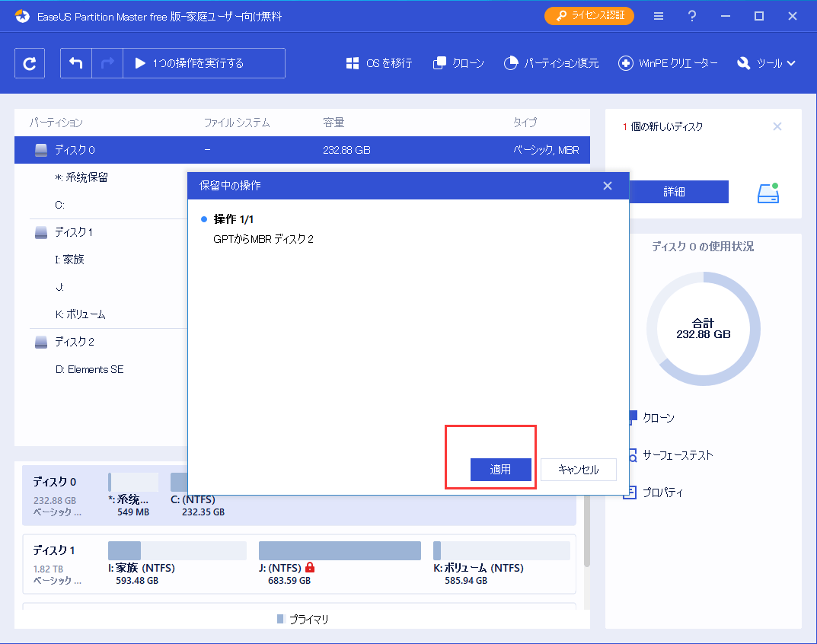817x644 pixels.
Task: Click the タイプ column header
Action: (x=525, y=123)
